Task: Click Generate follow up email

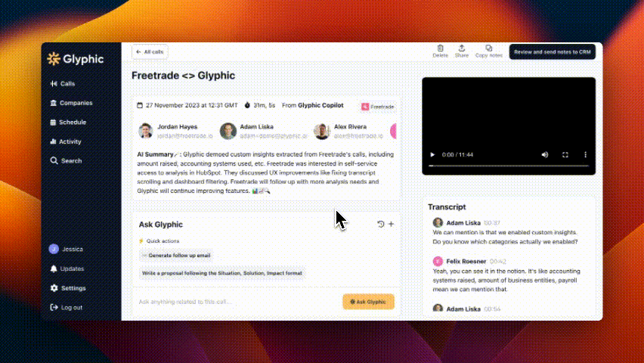Action: pyautogui.click(x=176, y=256)
